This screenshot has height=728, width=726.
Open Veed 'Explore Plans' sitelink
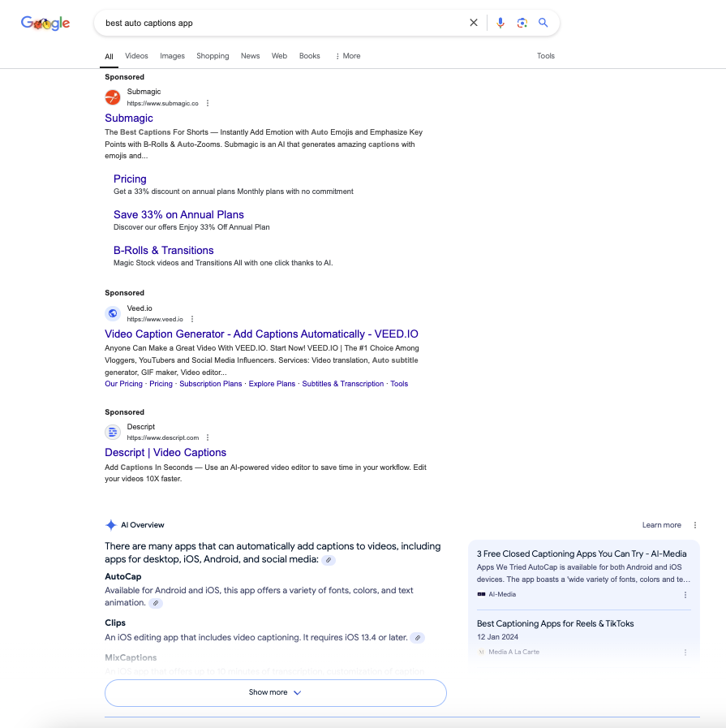click(272, 384)
